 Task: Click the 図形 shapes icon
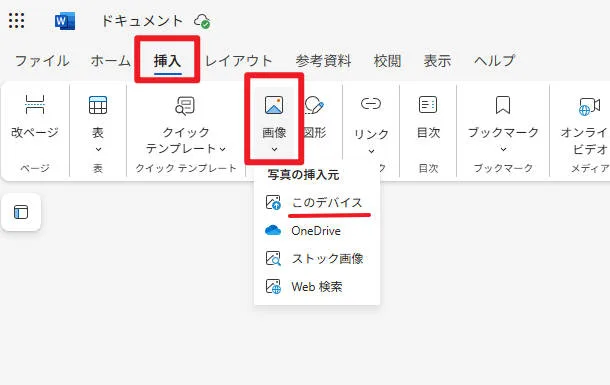tap(314, 105)
